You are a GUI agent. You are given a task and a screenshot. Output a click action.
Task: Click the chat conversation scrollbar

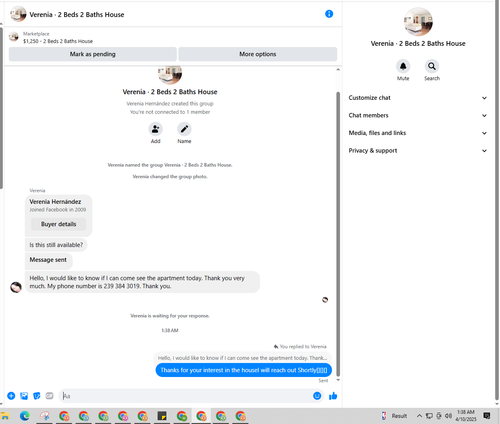coord(338,233)
